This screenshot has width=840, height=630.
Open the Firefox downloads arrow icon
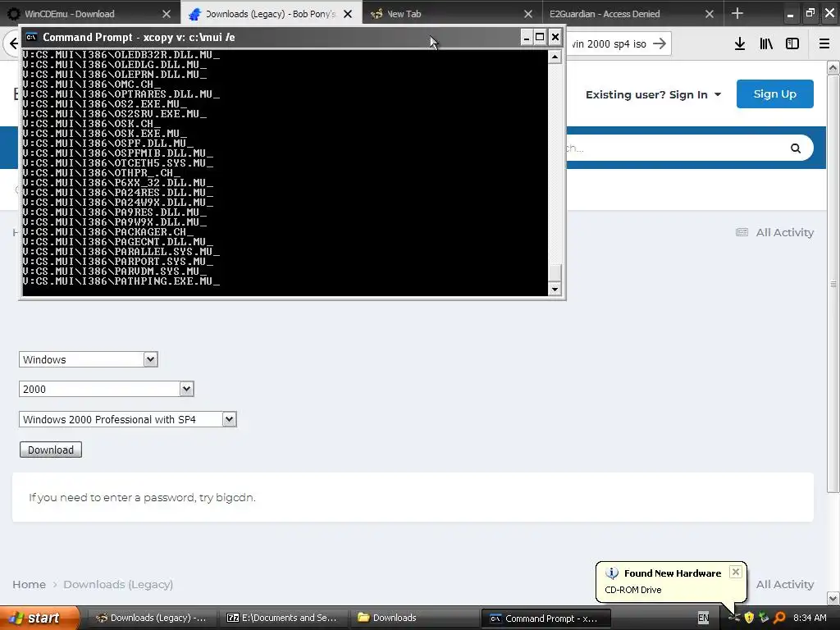coord(740,43)
